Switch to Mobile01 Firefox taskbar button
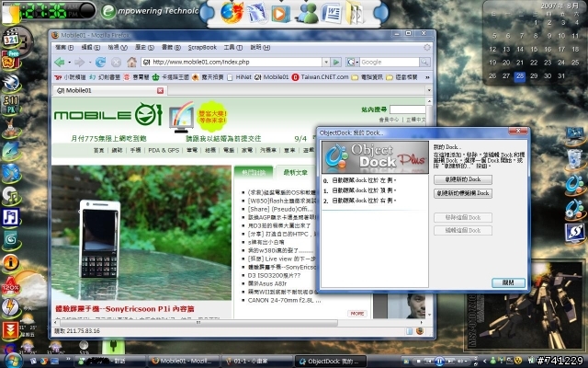The height and width of the screenshot is (368, 588). [184, 362]
